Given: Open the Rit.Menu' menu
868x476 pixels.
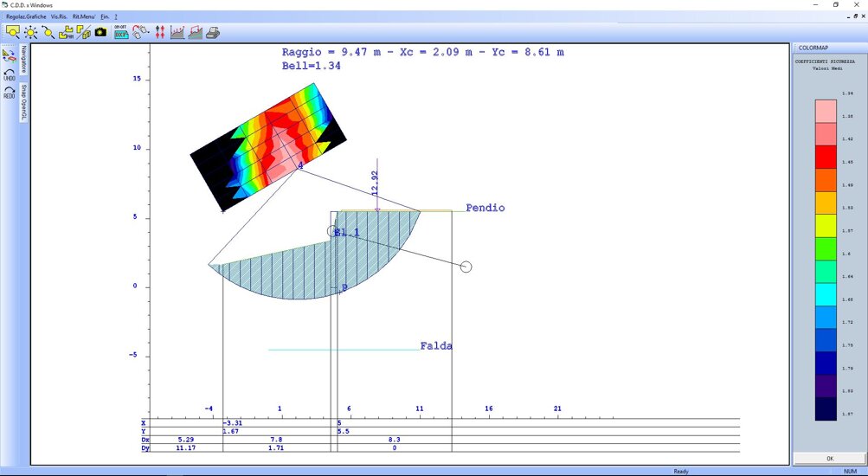Looking at the screenshot, I should (x=84, y=16).
